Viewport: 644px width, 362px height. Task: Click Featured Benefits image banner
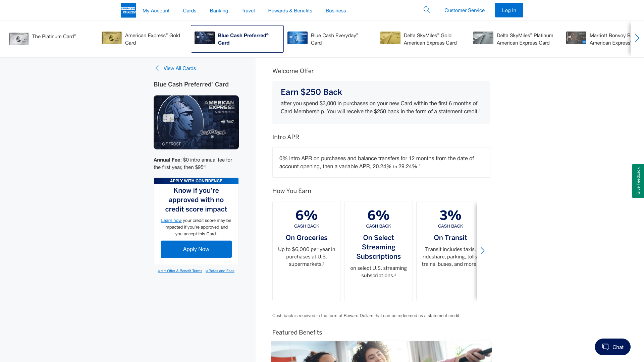coord(381,351)
